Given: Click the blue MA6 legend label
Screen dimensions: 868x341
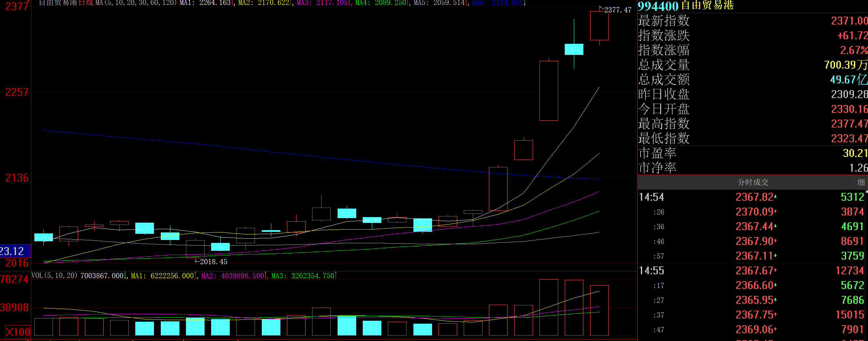Looking at the screenshot, I should (x=498, y=3).
